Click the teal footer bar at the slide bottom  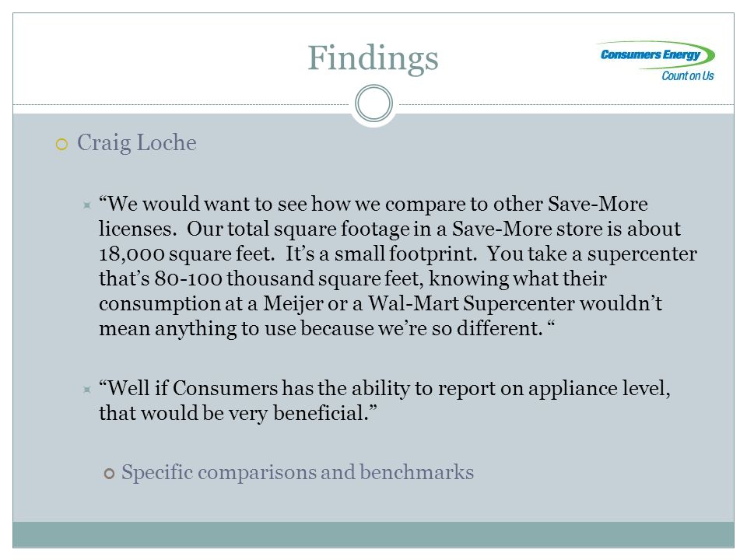coord(373,534)
